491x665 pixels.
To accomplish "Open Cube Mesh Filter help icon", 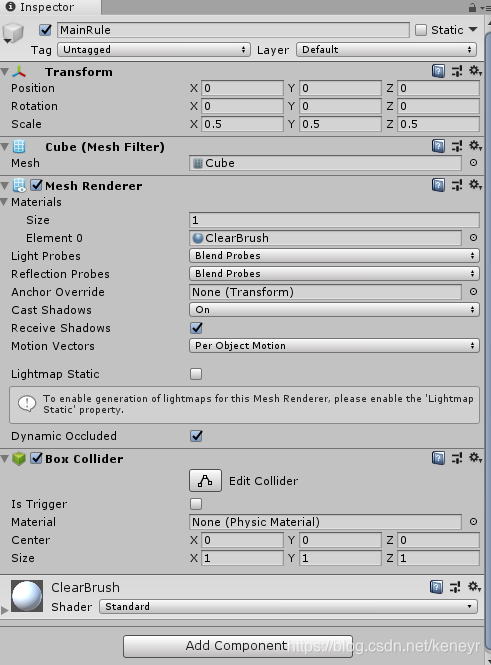I will tap(438, 146).
